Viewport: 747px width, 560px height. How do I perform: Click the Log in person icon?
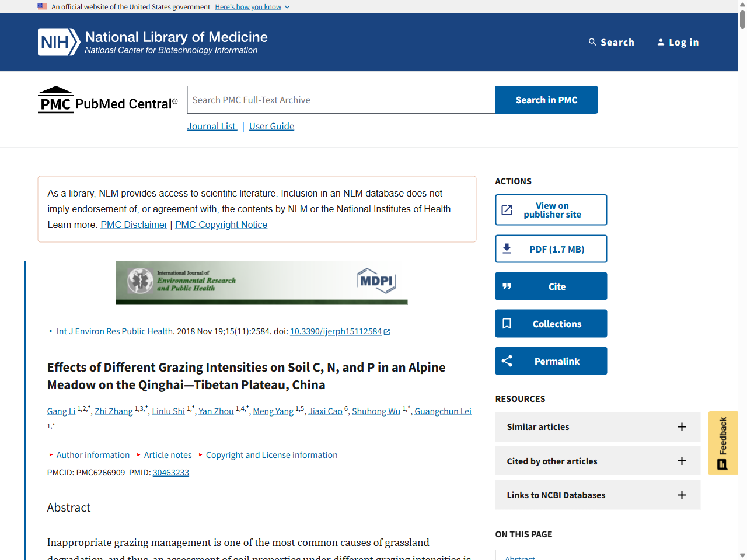(661, 42)
